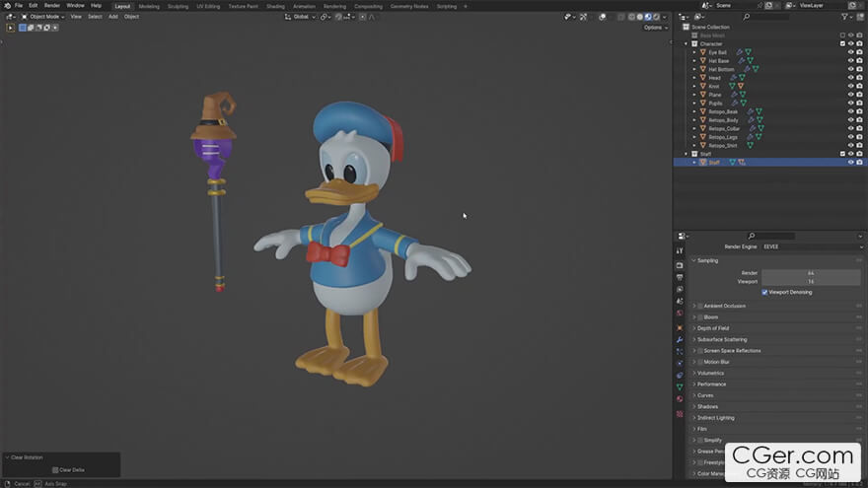Switch to the Modeling workspace tab
868x488 pixels.
coord(149,6)
